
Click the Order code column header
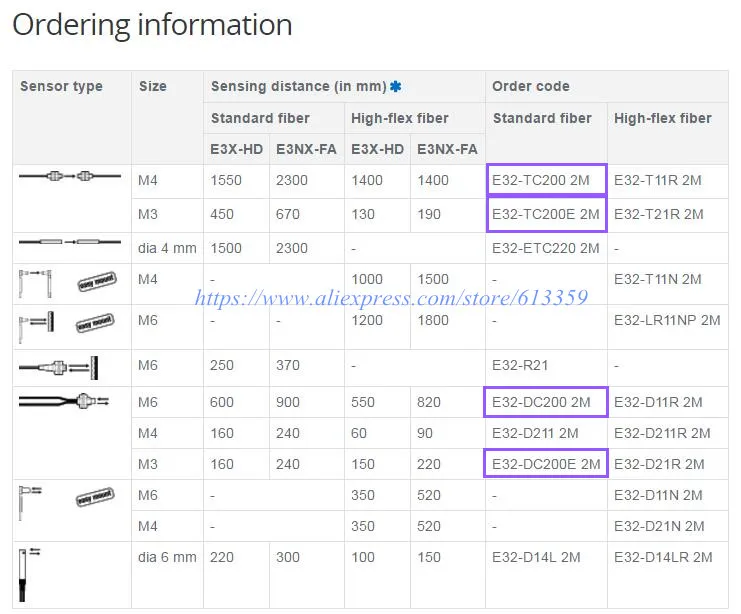click(531, 86)
